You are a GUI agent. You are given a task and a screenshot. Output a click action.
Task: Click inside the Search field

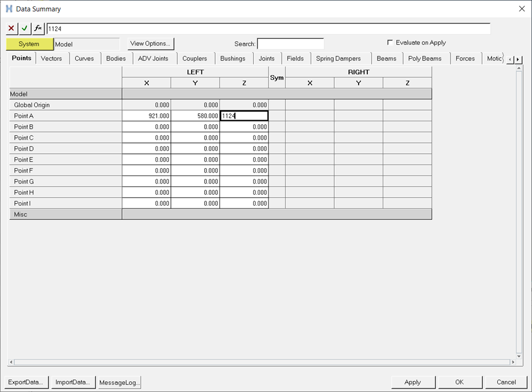coord(290,44)
